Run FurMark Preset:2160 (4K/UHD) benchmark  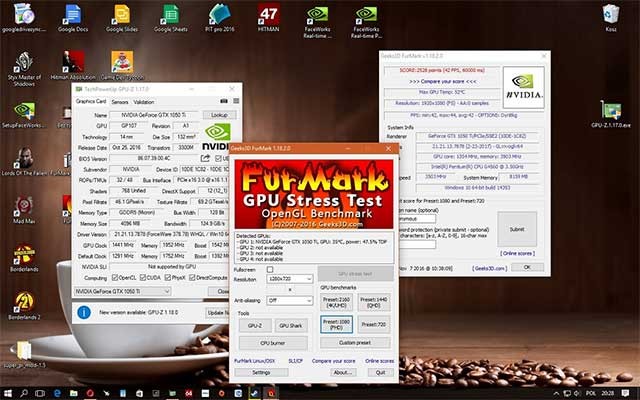336,302
